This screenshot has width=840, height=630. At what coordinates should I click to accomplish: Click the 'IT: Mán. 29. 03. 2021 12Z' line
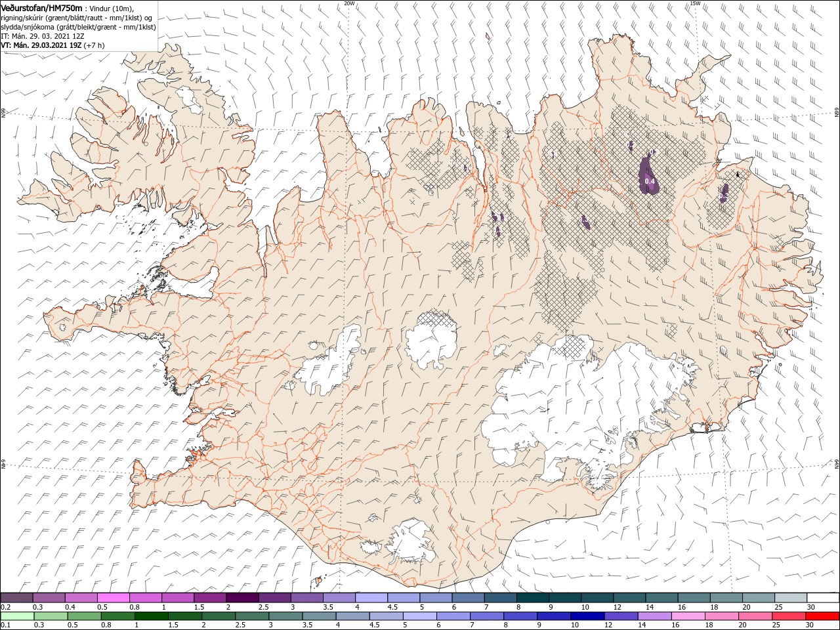[x=43, y=36]
